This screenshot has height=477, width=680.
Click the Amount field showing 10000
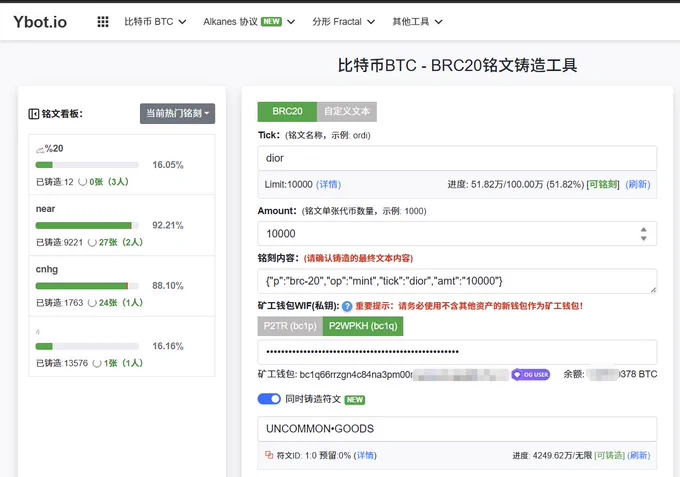click(x=457, y=234)
